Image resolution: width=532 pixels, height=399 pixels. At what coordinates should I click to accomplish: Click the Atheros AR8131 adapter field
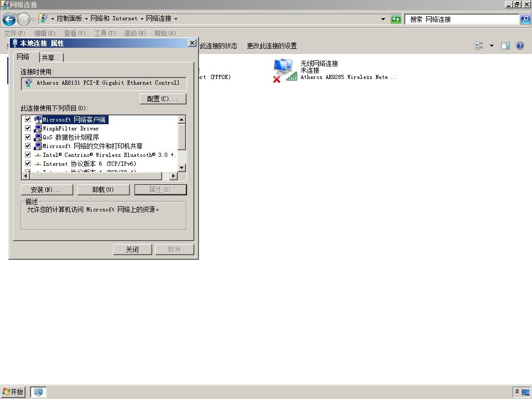(x=104, y=83)
